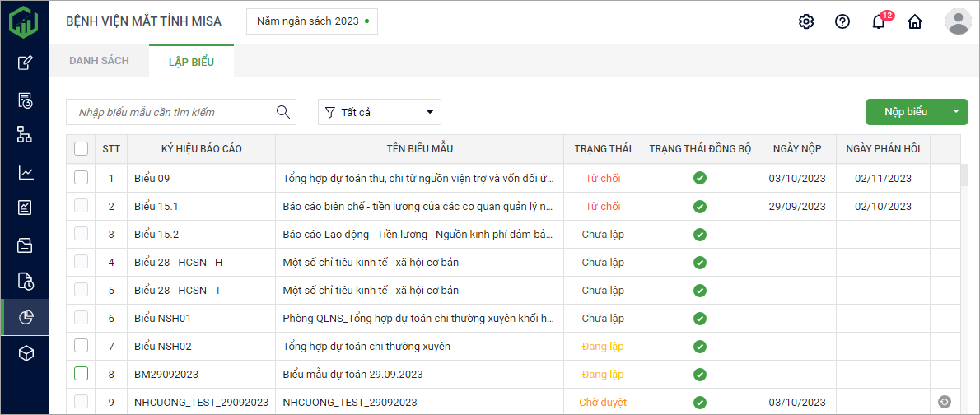
Task: Open the user avatar profile menu
Action: coord(959,21)
